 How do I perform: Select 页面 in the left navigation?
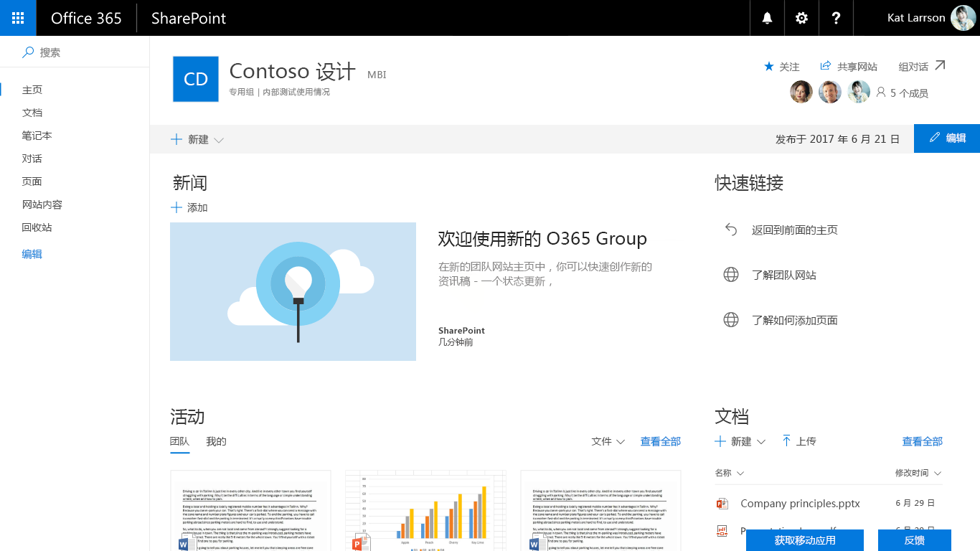pos(32,182)
